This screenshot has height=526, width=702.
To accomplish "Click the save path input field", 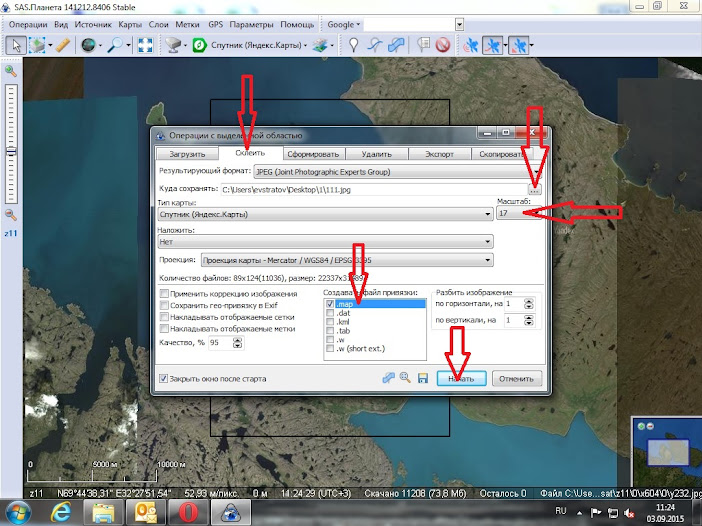I will pyautogui.click(x=374, y=190).
